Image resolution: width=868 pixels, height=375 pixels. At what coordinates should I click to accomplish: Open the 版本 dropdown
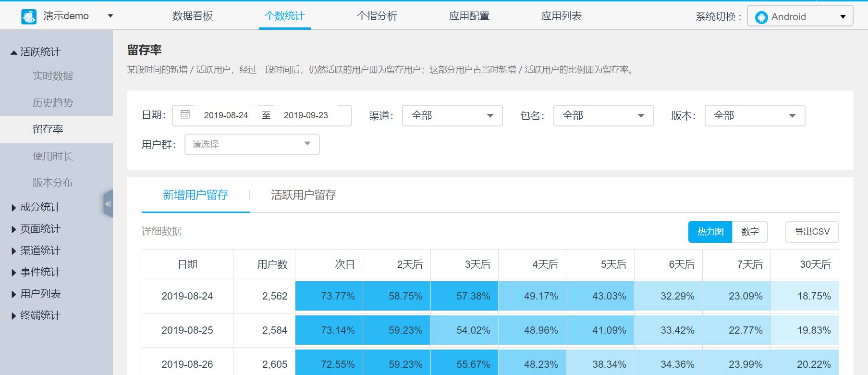755,116
